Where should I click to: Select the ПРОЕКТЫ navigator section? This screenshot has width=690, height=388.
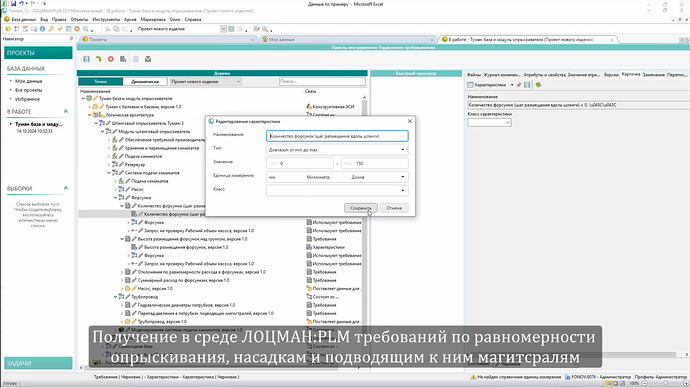tap(38, 53)
